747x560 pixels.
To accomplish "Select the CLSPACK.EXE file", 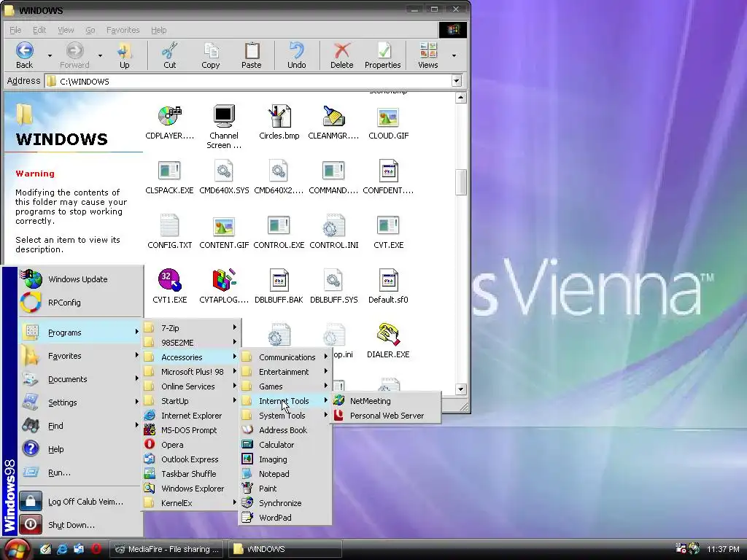I will (169, 177).
